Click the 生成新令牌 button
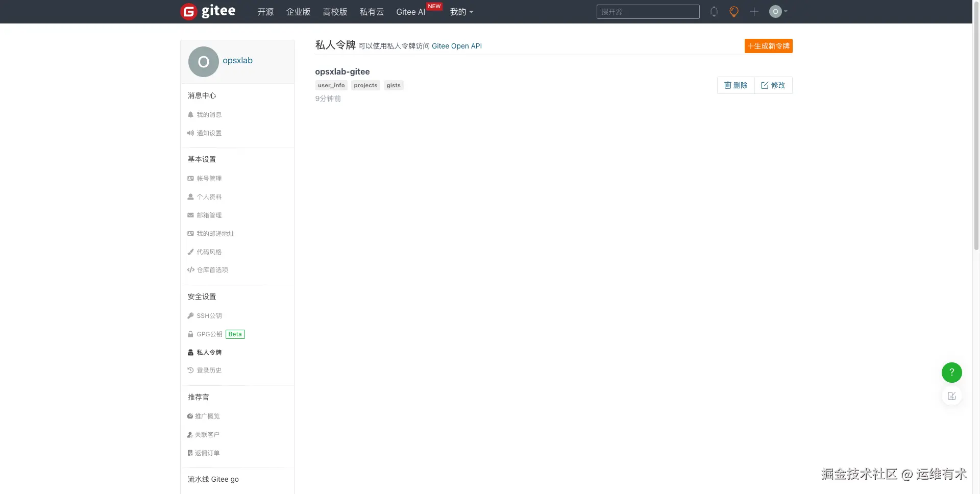This screenshot has width=980, height=494. tap(768, 46)
